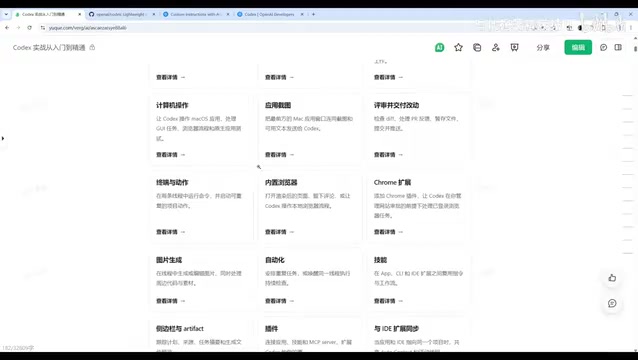
Task: Click the 自动化 card heading
Action: click(275, 260)
